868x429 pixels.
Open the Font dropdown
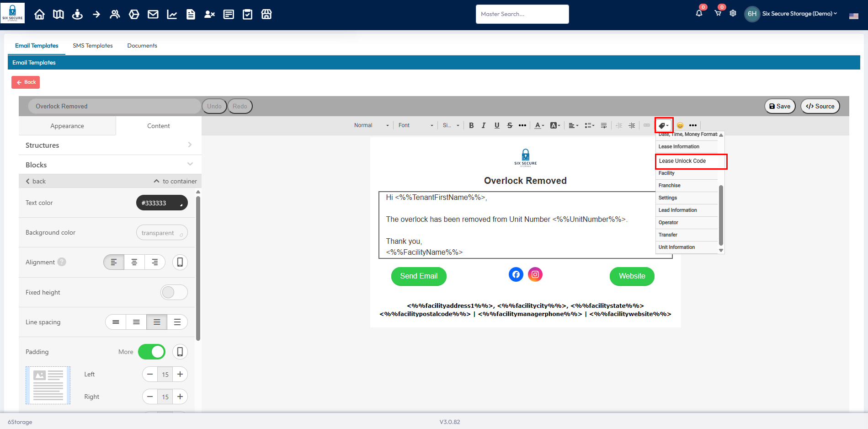415,125
